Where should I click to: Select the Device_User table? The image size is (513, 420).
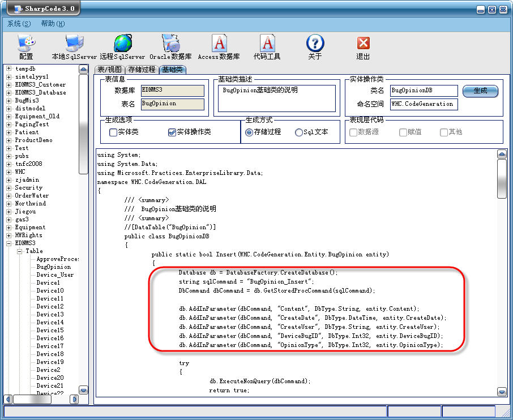(x=55, y=275)
